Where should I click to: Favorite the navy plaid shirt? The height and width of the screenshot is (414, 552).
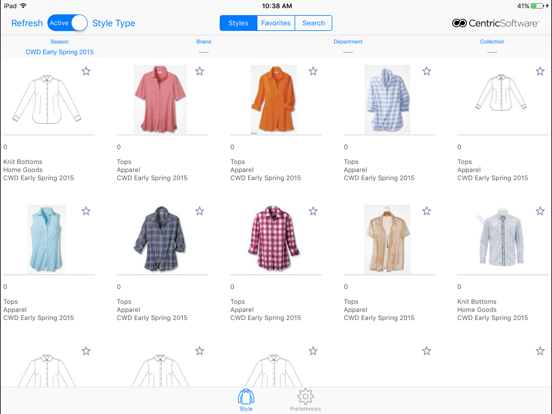(x=200, y=211)
